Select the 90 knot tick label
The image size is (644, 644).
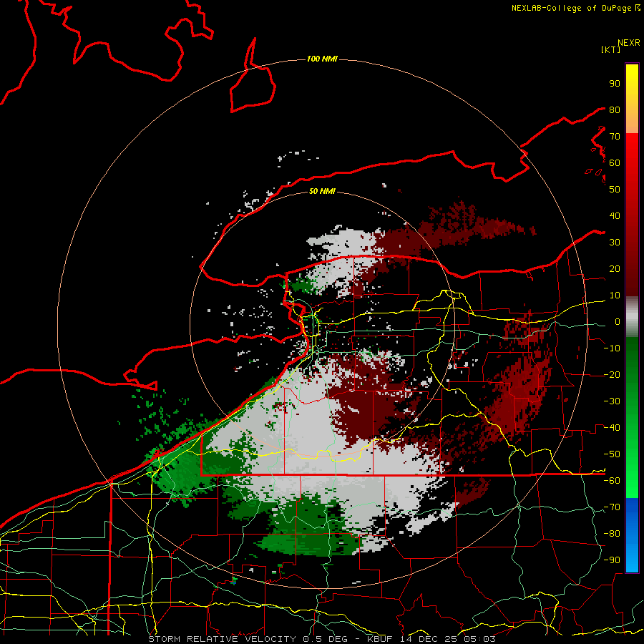pos(615,84)
